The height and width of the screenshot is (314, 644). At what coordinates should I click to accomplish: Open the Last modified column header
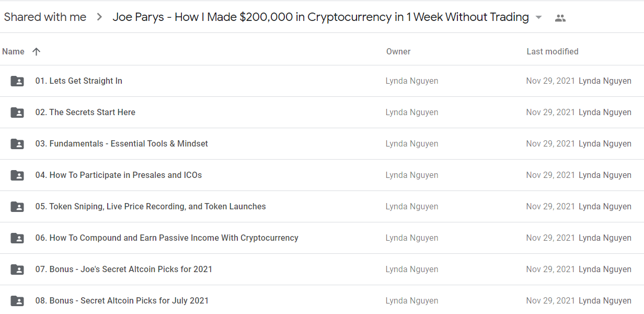click(x=553, y=51)
